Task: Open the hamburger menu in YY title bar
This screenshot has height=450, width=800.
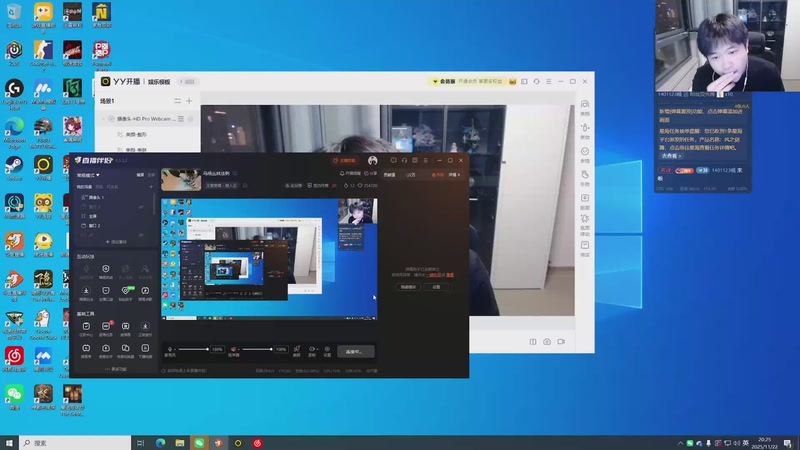Action: tap(548, 82)
